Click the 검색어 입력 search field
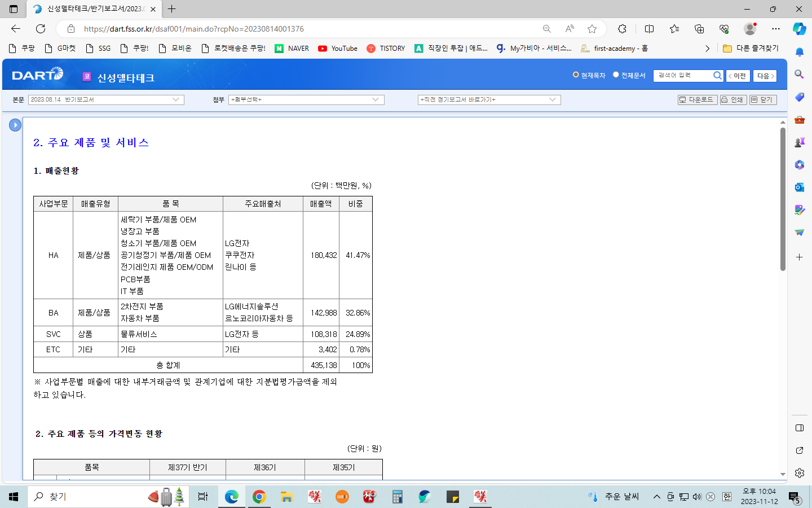This screenshot has height=508, width=812. click(683, 75)
